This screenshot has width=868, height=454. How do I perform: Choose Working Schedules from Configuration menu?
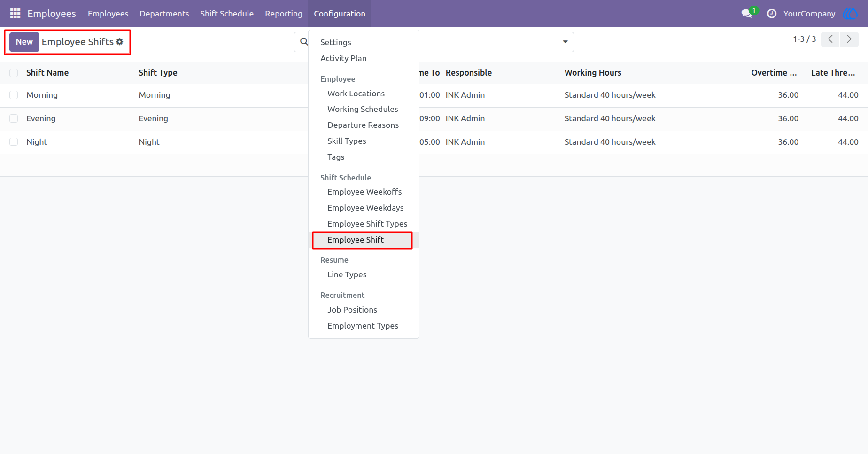363,109
